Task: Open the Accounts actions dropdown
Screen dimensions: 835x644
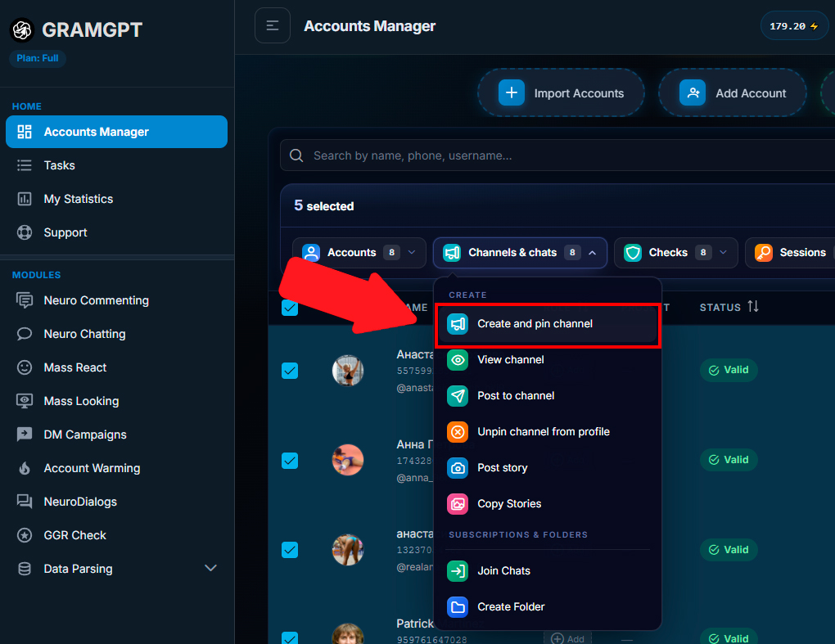Action: pyautogui.click(x=359, y=252)
